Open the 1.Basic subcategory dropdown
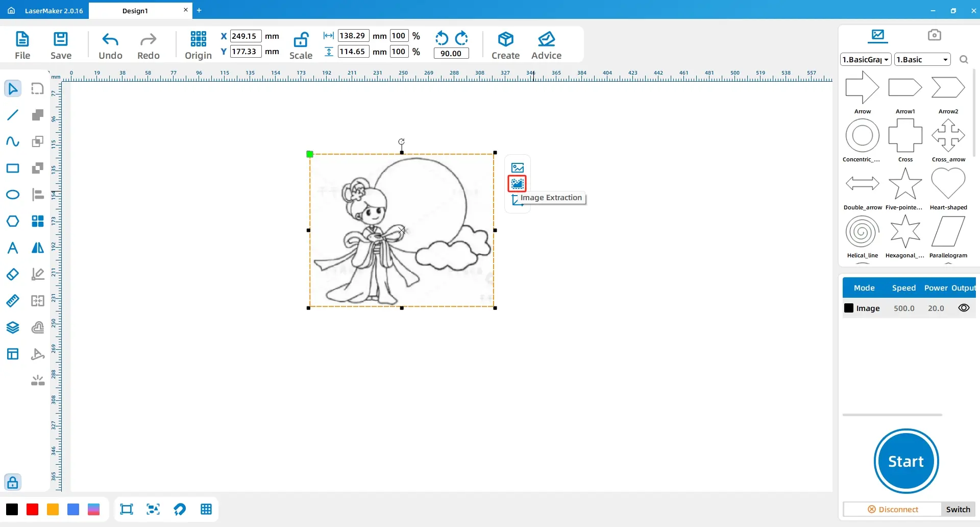The width and height of the screenshot is (980, 527). pos(923,60)
